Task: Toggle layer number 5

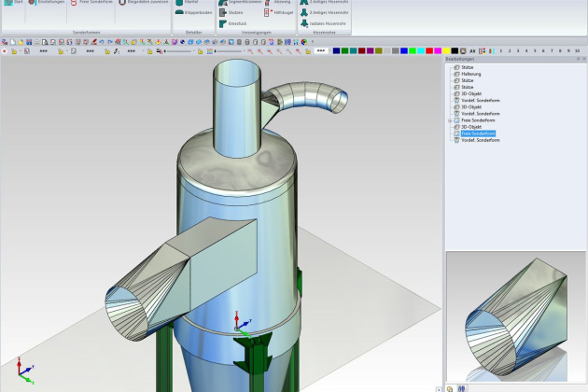Action: click(536, 50)
